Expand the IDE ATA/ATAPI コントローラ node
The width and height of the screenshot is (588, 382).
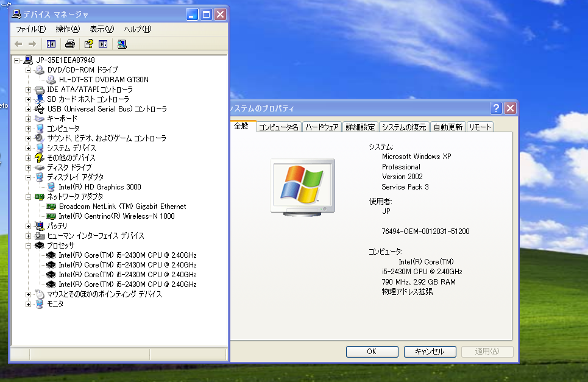pos(28,90)
